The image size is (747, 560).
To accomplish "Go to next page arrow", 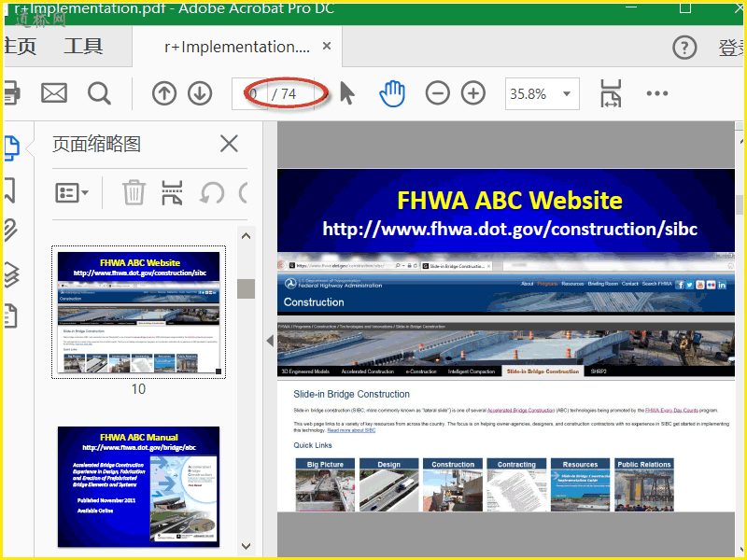I will click(200, 93).
